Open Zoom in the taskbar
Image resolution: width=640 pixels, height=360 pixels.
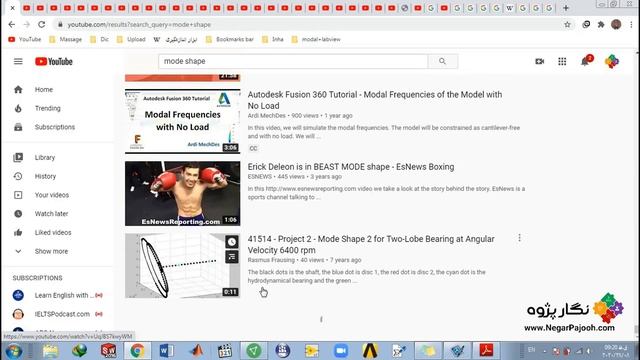pos(340,351)
